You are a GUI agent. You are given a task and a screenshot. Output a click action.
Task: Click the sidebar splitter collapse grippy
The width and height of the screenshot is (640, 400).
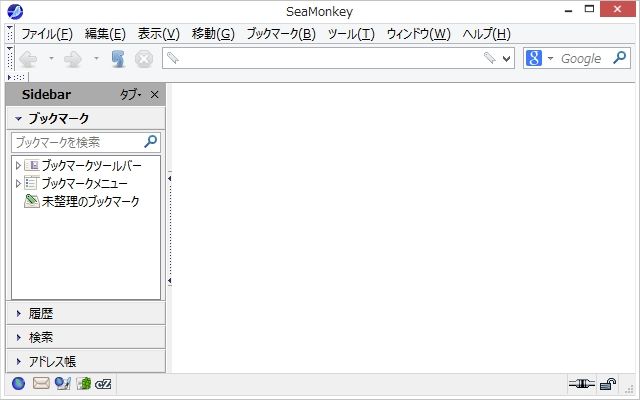click(x=169, y=229)
